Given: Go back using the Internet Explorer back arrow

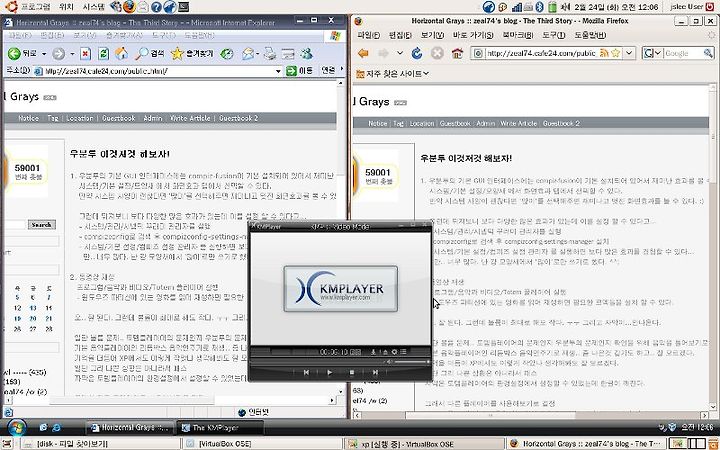Looking at the screenshot, I should click(14, 54).
